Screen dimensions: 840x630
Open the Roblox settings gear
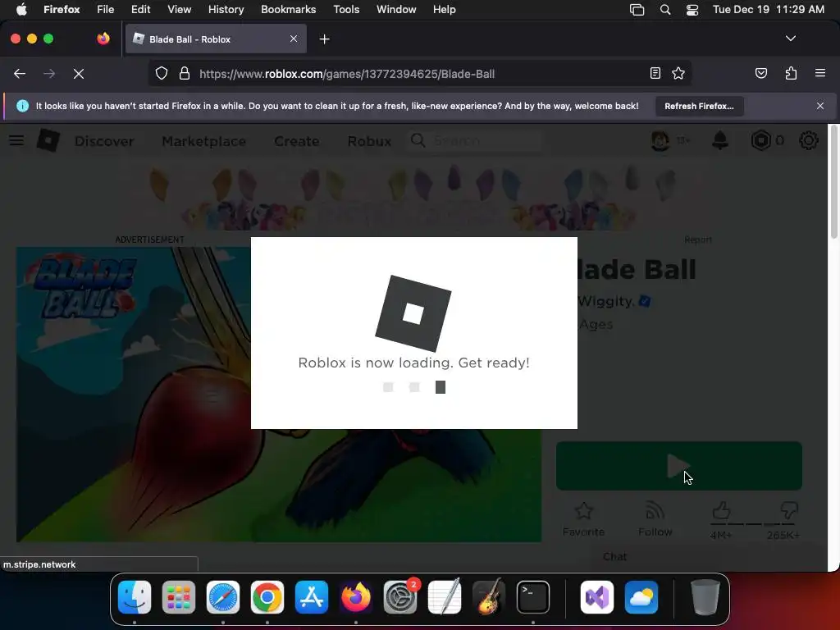coord(808,140)
